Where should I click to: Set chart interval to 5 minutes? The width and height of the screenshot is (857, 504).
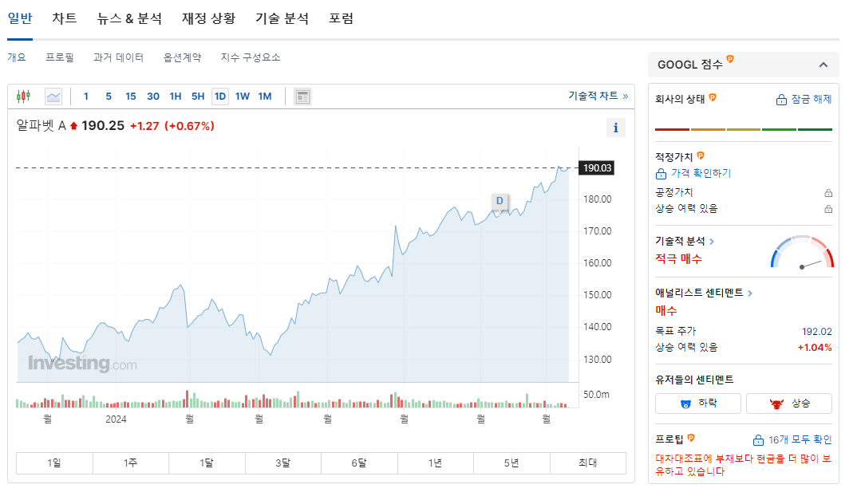click(109, 96)
